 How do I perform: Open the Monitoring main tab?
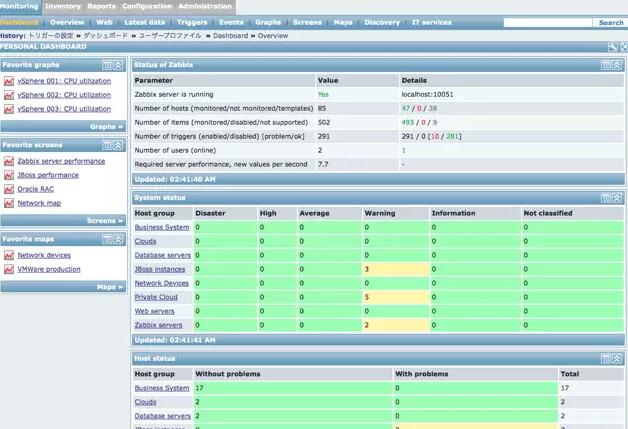[20, 6]
